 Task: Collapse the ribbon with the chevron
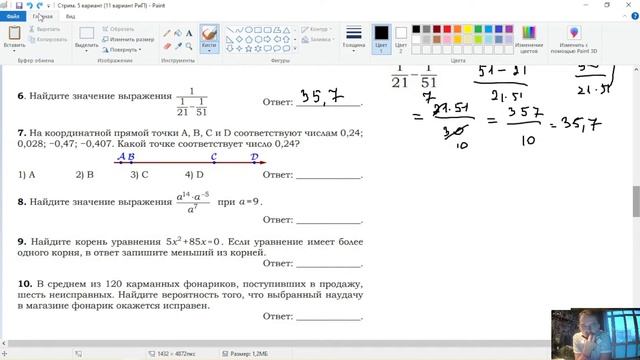[625, 16]
